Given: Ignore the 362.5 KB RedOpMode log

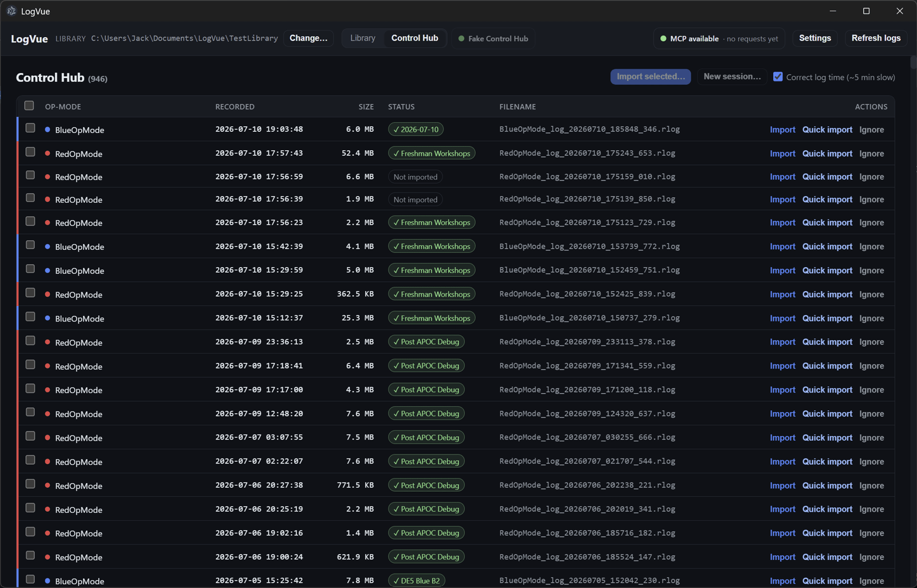Looking at the screenshot, I should [x=871, y=295].
